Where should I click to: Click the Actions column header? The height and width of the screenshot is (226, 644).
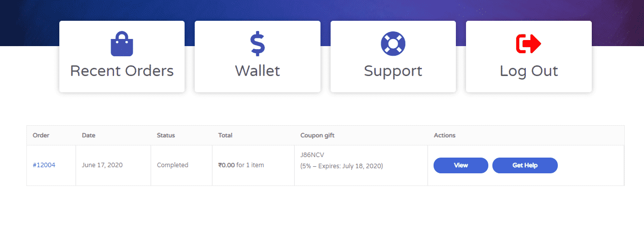(445, 135)
